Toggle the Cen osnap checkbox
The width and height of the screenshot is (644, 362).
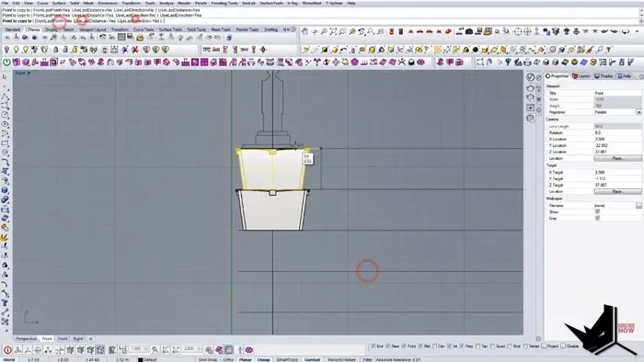click(x=434, y=346)
